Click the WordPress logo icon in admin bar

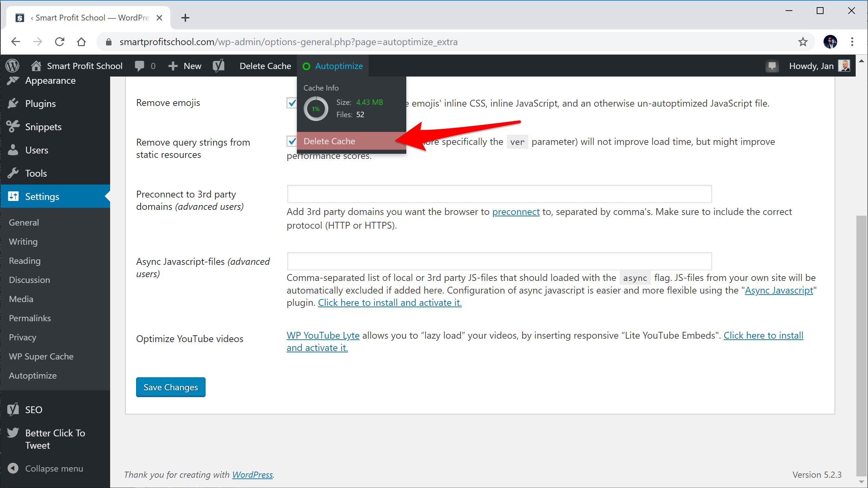point(12,66)
